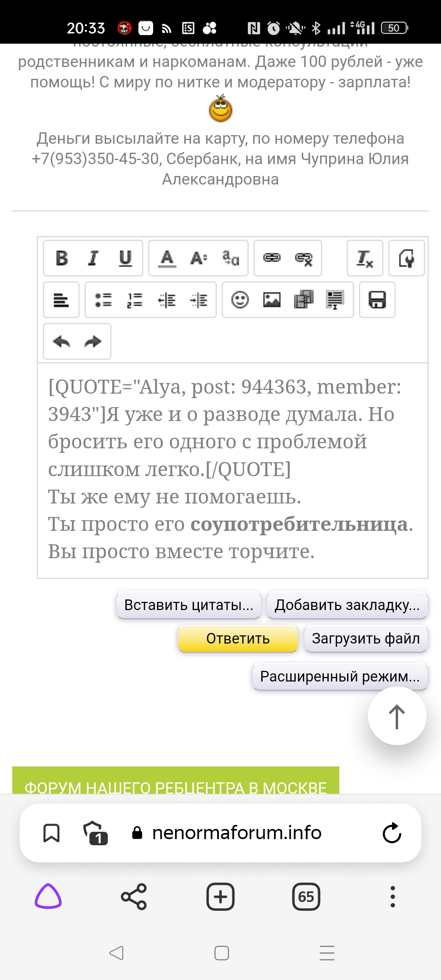Clear text formatting icon
The height and width of the screenshot is (980, 441).
(365, 258)
